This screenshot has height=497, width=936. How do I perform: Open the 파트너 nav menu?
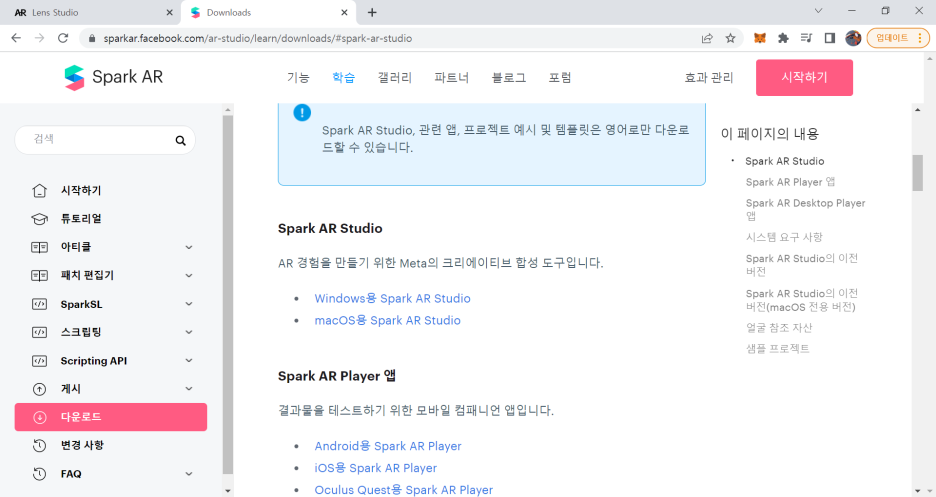pyautogui.click(x=452, y=78)
